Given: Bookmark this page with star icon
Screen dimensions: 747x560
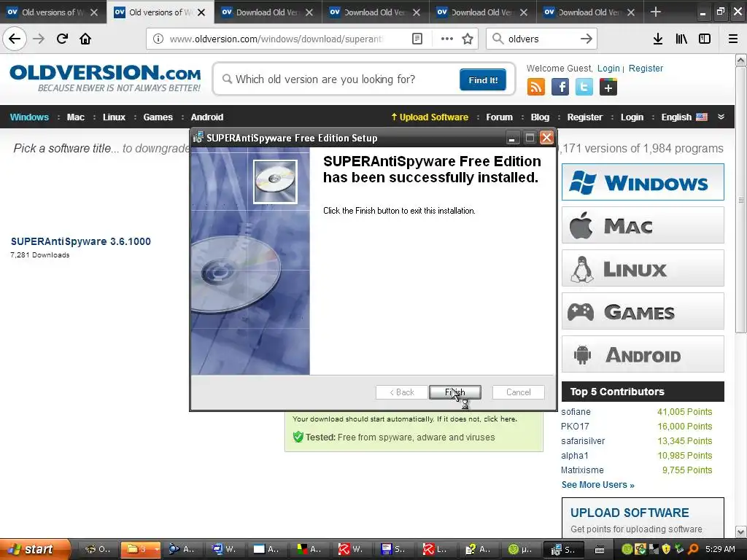Looking at the screenshot, I should [x=468, y=39].
